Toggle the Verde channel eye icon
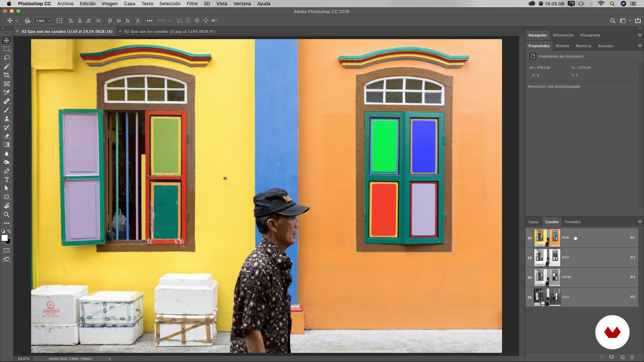Screen dimensions: 644x362 point(529,277)
